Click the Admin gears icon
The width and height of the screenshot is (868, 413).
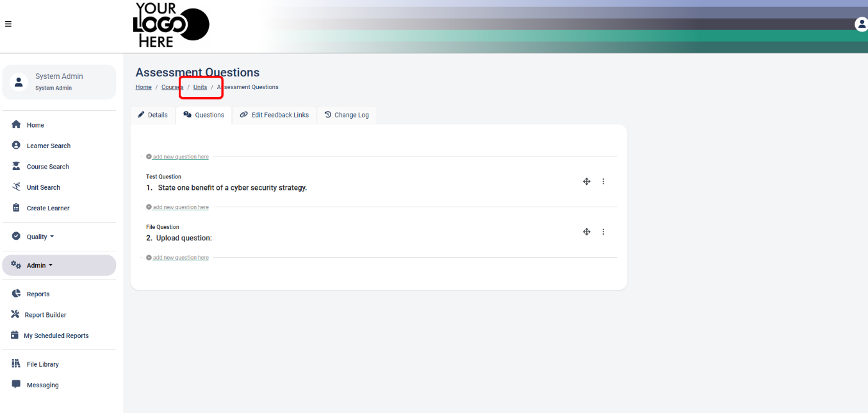click(17, 265)
